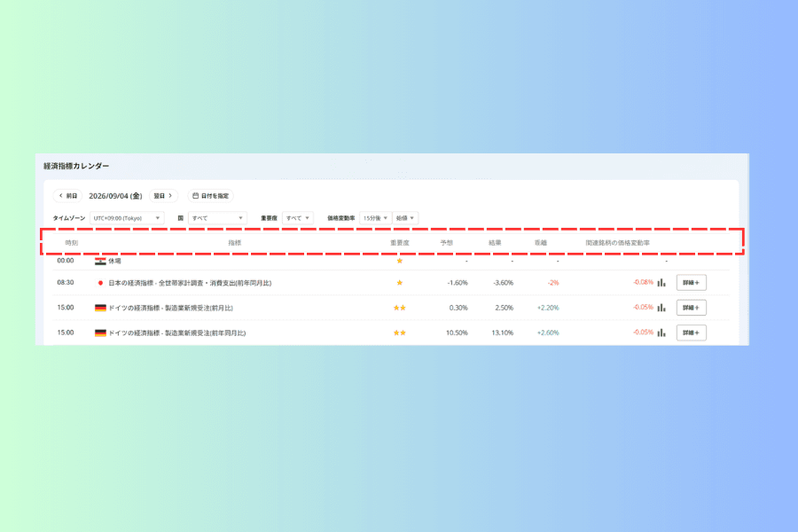This screenshot has width=798, height=532.
Task: Click 日本の経済指標 - 全世帯家計調査・消費支出(前年同月比)
Action: pyautogui.click(x=190, y=283)
